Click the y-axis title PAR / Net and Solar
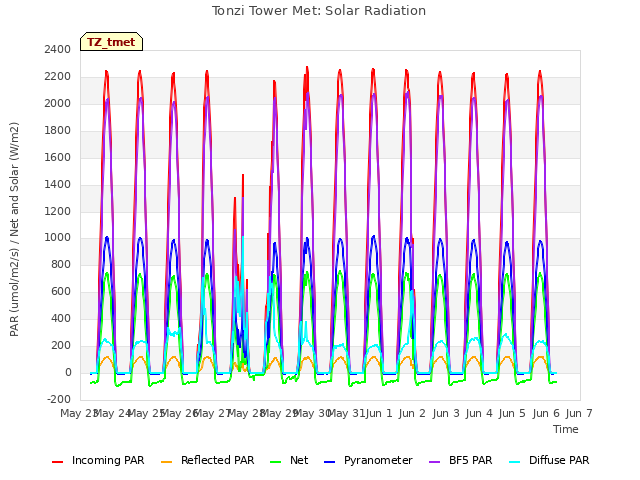 tap(14, 229)
